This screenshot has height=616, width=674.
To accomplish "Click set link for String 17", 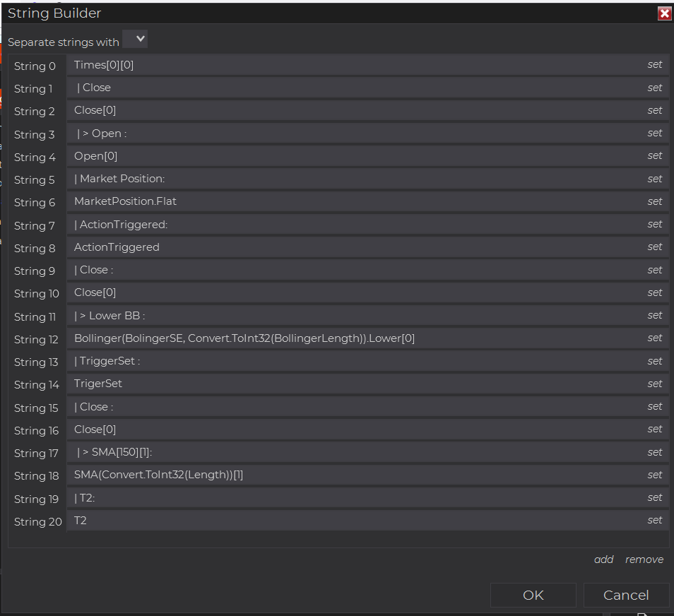I will point(655,452).
